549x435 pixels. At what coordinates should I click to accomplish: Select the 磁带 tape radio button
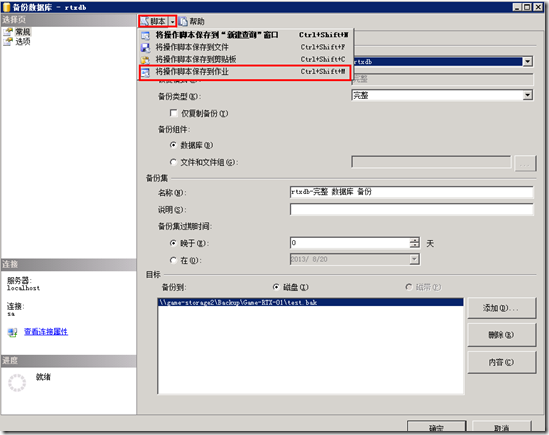409,287
